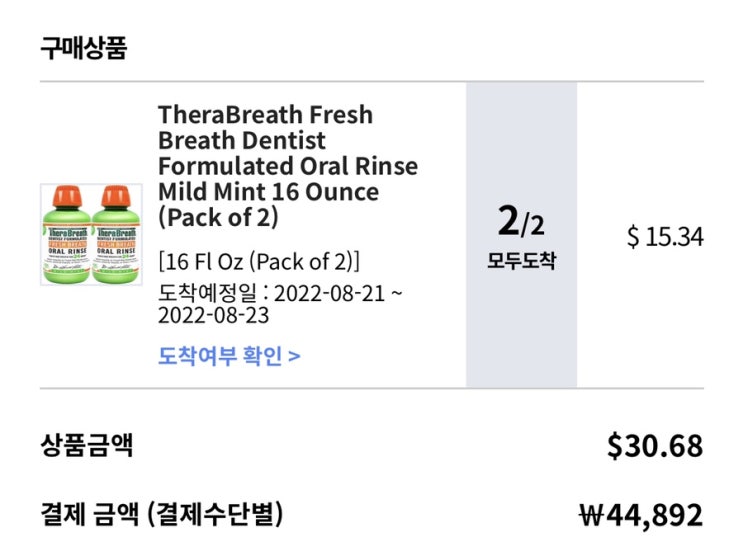This screenshot has height=556, width=743.
Task: Select the 구매상품 section heading
Action: [83, 47]
